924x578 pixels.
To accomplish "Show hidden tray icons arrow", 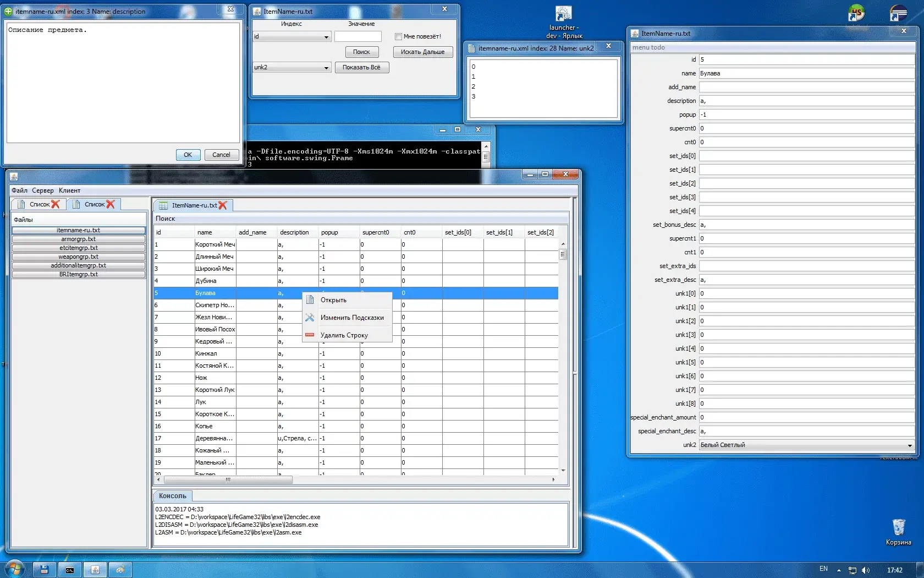I will [x=839, y=570].
